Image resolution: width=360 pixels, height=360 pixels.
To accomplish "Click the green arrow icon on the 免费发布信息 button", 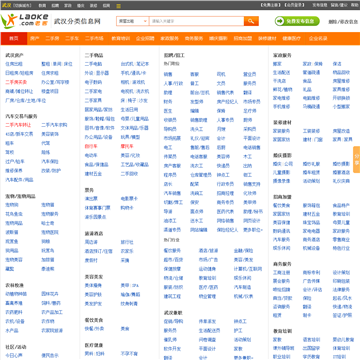I will point(279,21).
